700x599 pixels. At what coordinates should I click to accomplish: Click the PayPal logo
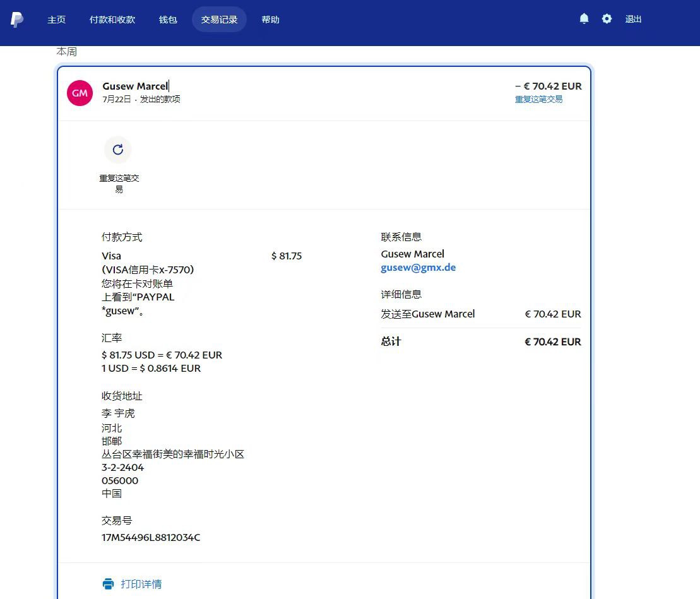(17, 20)
